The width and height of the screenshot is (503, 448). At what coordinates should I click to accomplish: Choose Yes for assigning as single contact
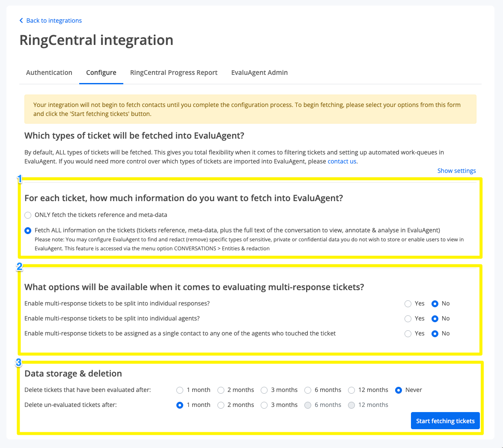point(408,334)
